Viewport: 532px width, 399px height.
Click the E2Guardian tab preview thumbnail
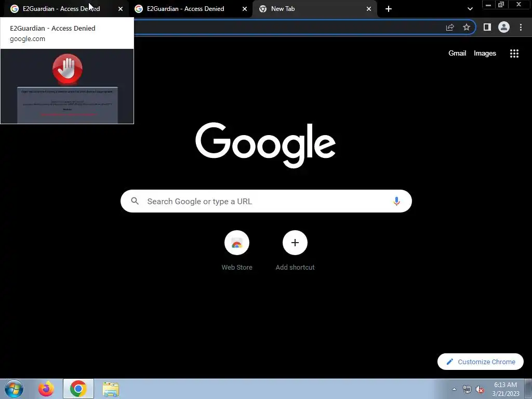(x=67, y=86)
